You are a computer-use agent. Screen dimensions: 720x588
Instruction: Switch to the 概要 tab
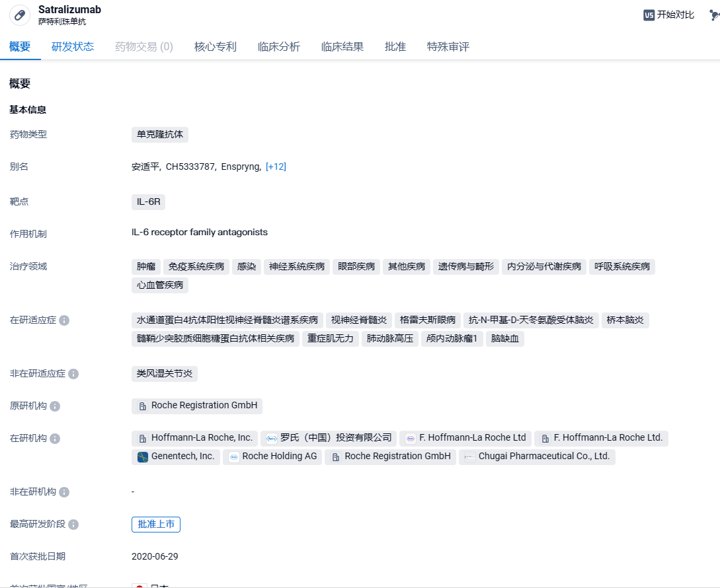[x=20, y=47]
